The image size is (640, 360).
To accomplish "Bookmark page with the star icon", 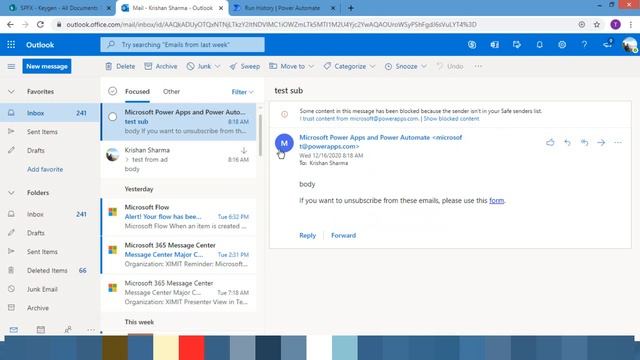I will [x=597, y=24].
